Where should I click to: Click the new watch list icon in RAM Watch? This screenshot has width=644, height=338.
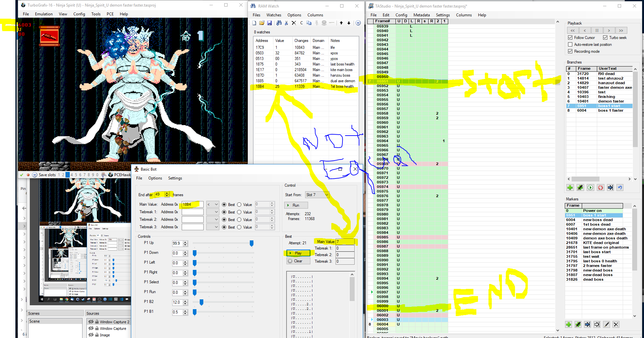(x=254, y=23)
